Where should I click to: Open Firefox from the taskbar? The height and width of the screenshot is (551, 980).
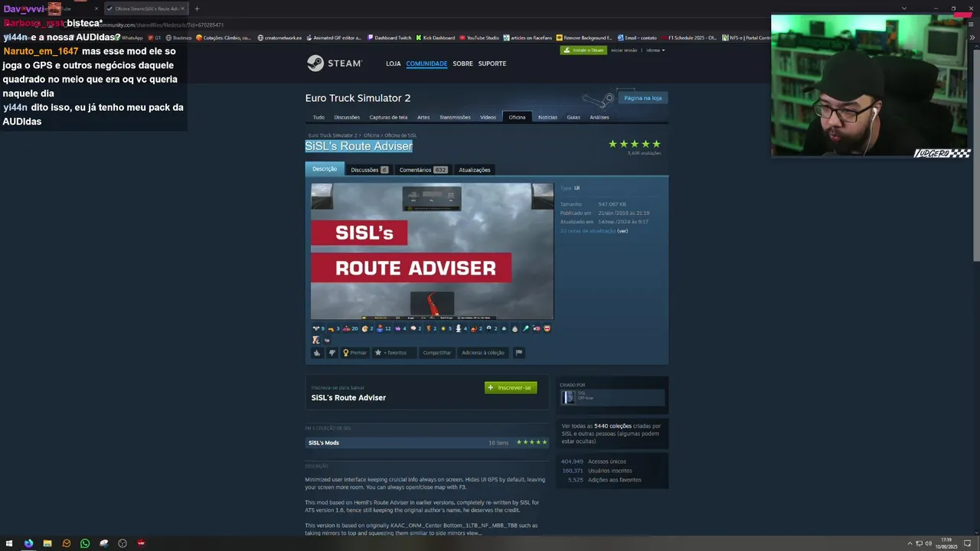(28, 543)
